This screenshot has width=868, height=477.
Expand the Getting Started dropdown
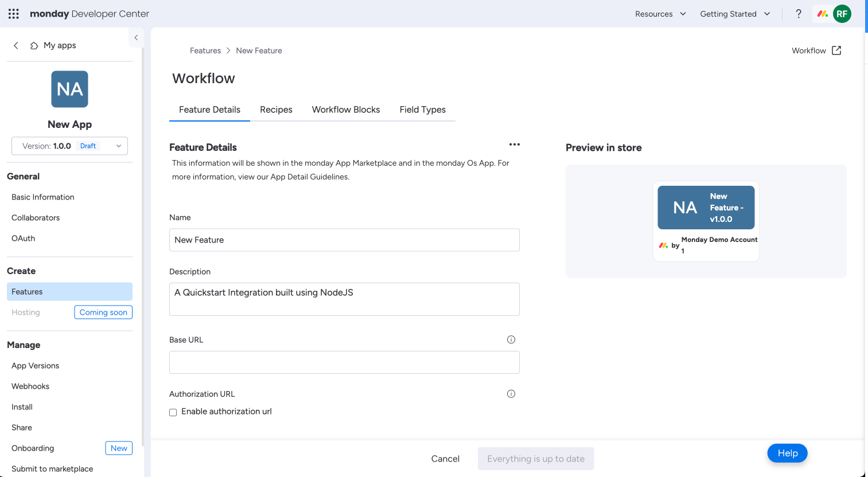coord(735,14)
